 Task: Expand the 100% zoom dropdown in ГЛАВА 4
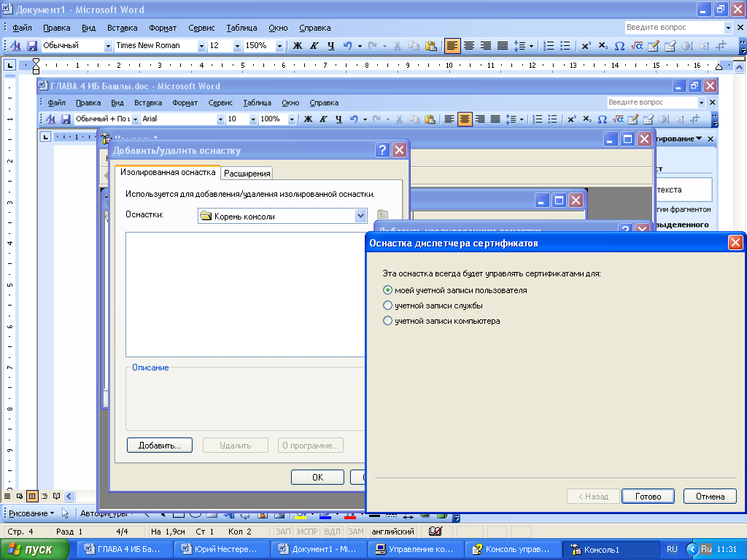(x=291, y=119)
